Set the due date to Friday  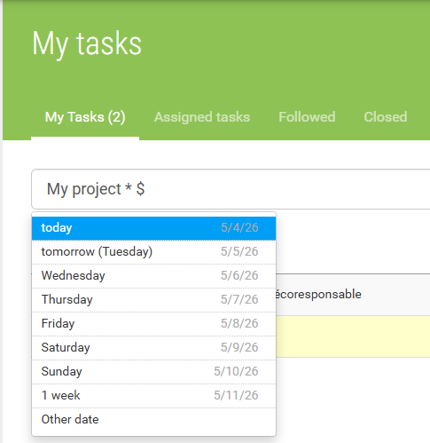coord(154,324)
